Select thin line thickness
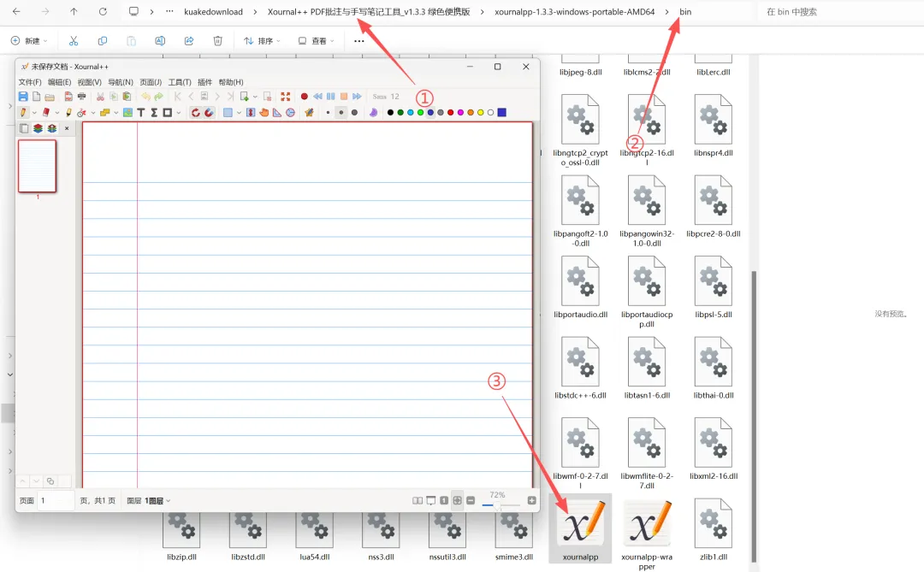 point(328,112)
